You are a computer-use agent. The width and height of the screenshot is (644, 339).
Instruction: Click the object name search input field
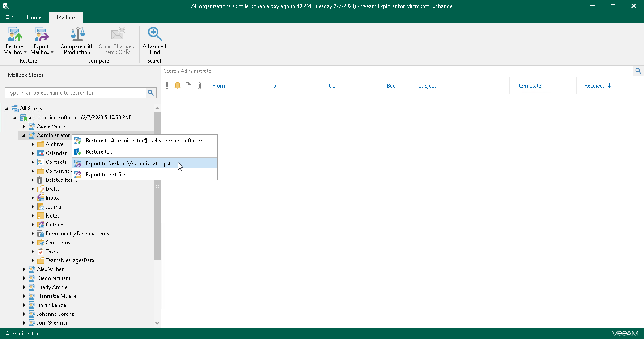(76, 92)
